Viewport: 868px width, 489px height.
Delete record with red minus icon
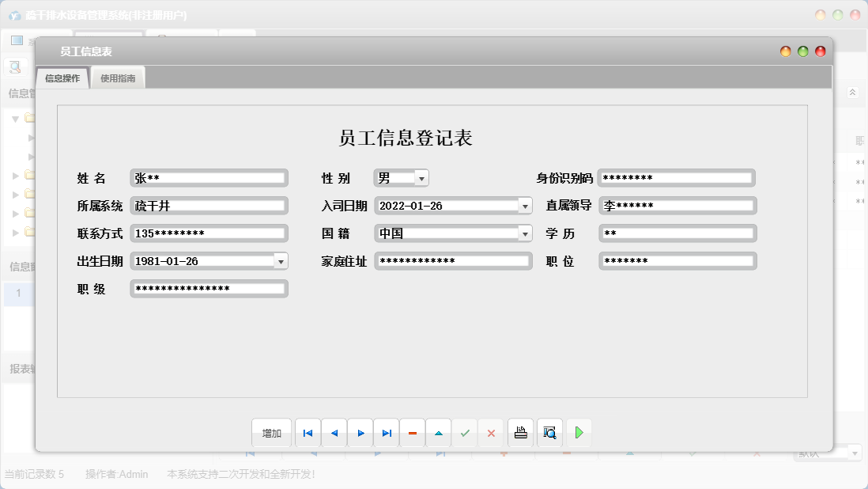coord(413,433)
